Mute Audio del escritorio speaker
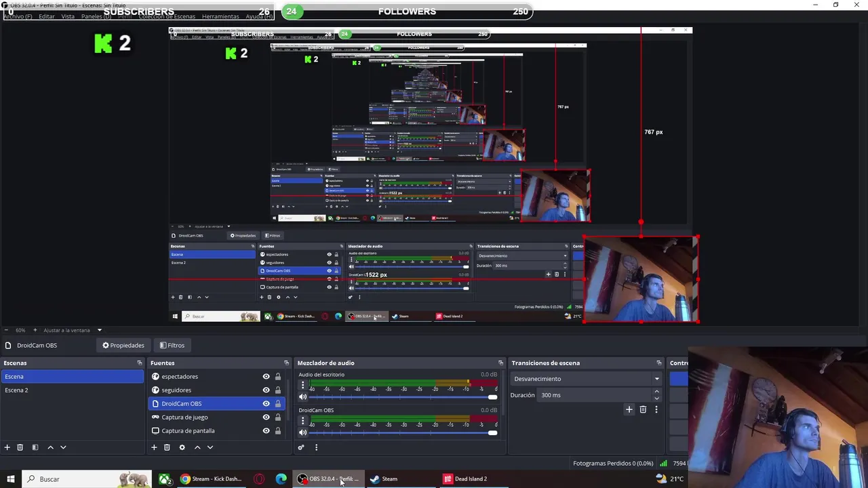 pyautogui.click(x=302, y=397)
